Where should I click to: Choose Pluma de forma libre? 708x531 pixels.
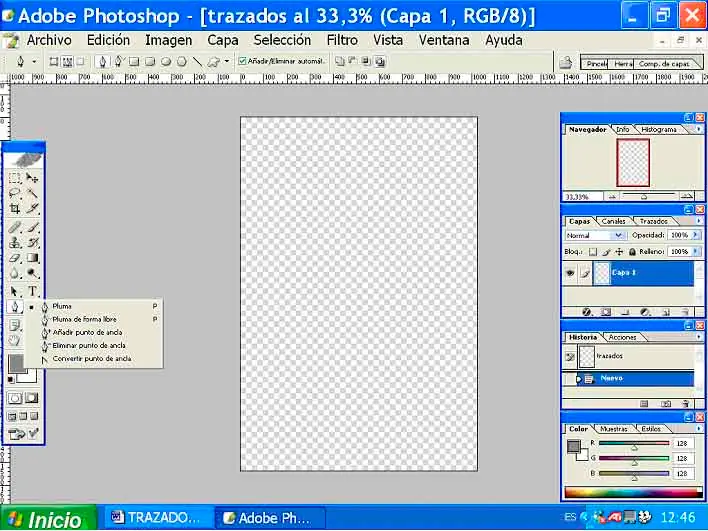[84, 319]
